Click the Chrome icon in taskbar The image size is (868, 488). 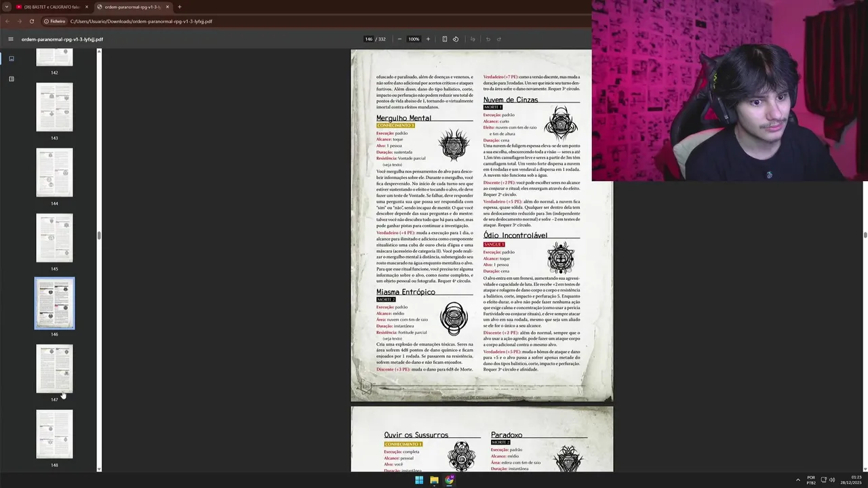click(450, 480)
